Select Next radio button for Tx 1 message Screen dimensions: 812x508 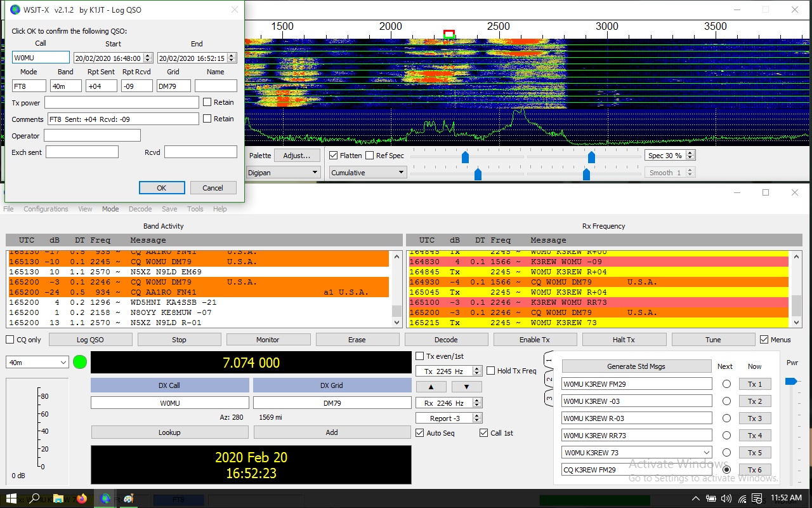coord(726,384)
